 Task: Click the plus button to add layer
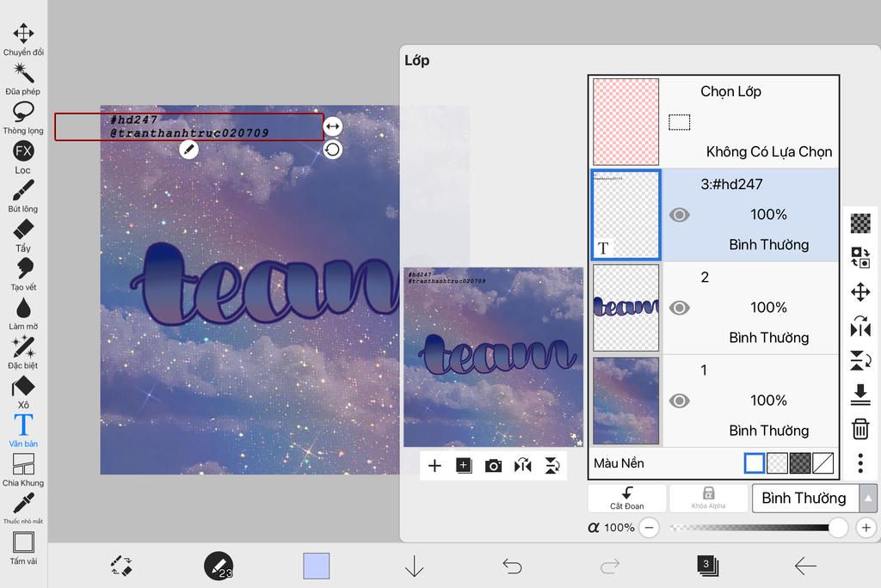point(434,466)
